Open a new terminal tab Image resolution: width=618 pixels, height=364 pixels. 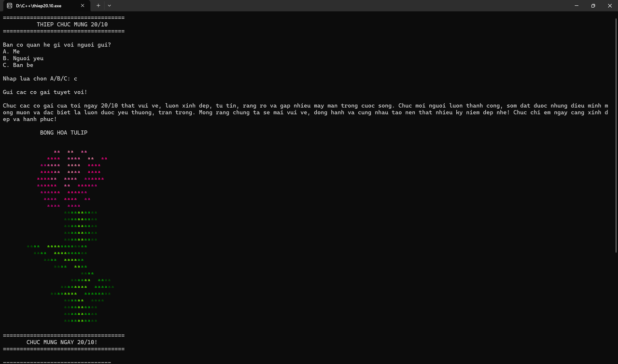[x=98, y=6]
